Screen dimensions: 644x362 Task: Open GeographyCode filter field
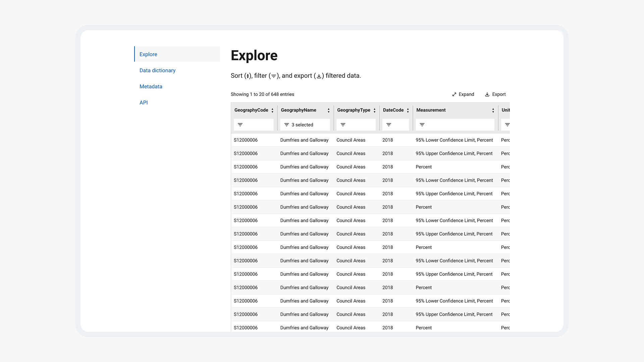point(254,125)
